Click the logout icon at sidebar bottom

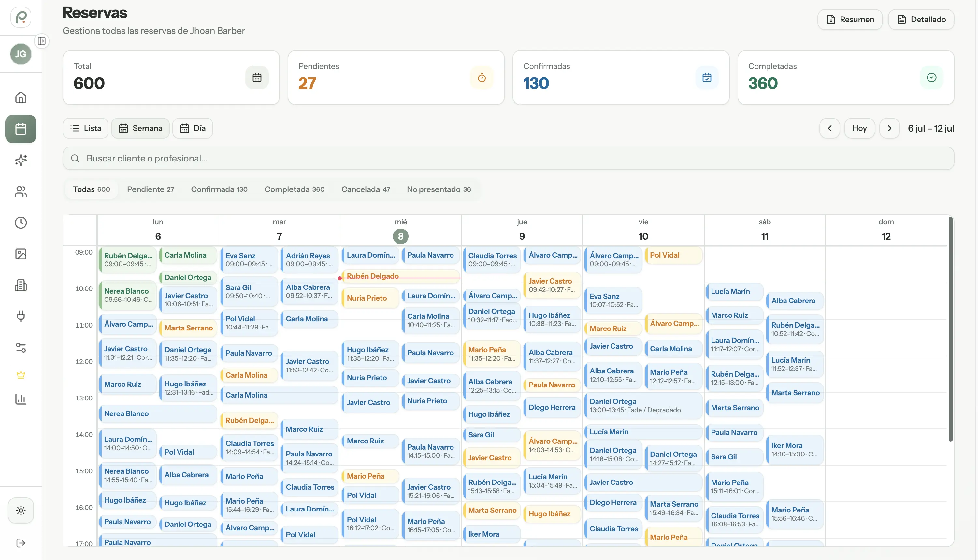click(21, 543)
